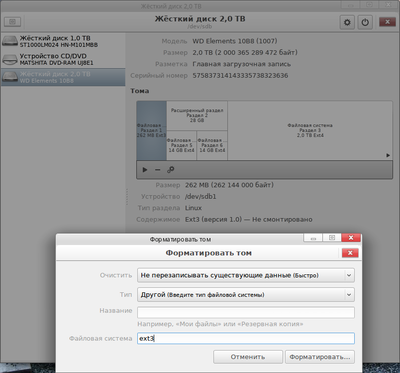Click the mount partition play icon
The image size is (400, 373).
(145, 170)
